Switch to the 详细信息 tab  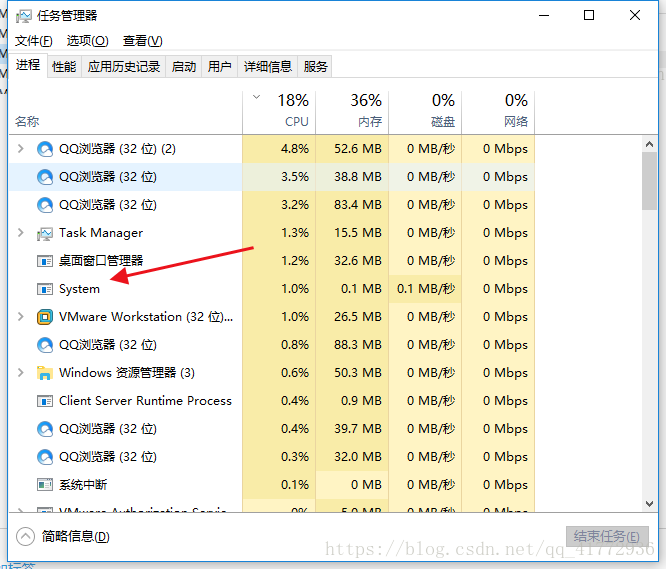[268, 67]
